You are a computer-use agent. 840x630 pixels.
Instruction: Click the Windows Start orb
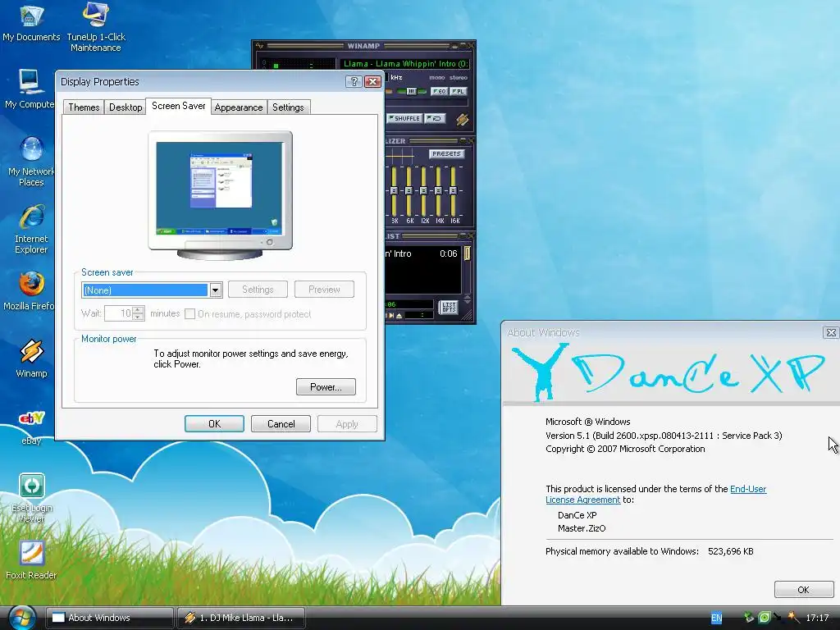21,618
